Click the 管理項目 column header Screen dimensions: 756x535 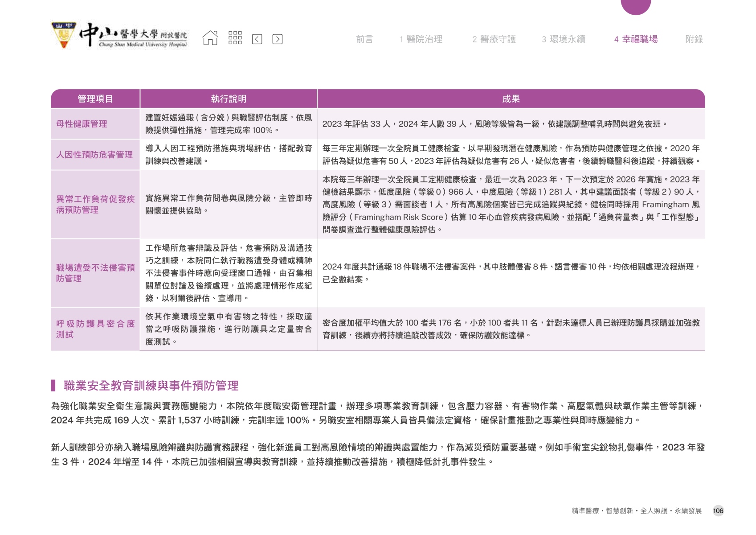(95, 99)
